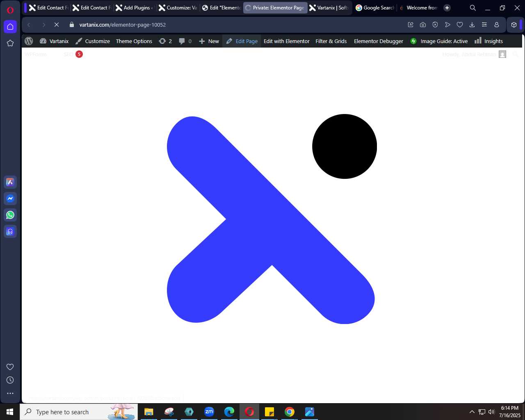525x420 pixels.
Task: Open Sticky Notes from taskbar
Action: point(269,412)
